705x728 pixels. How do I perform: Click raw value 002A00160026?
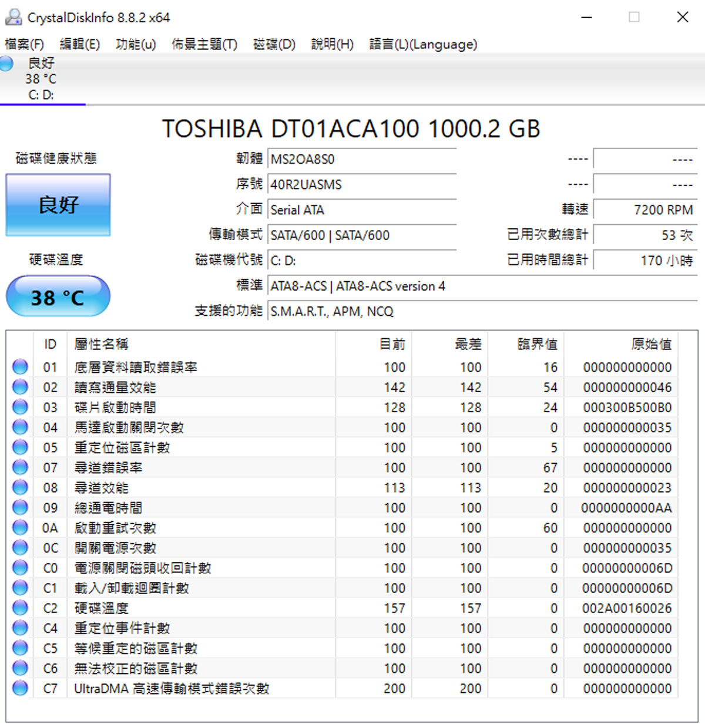point(627,608)
